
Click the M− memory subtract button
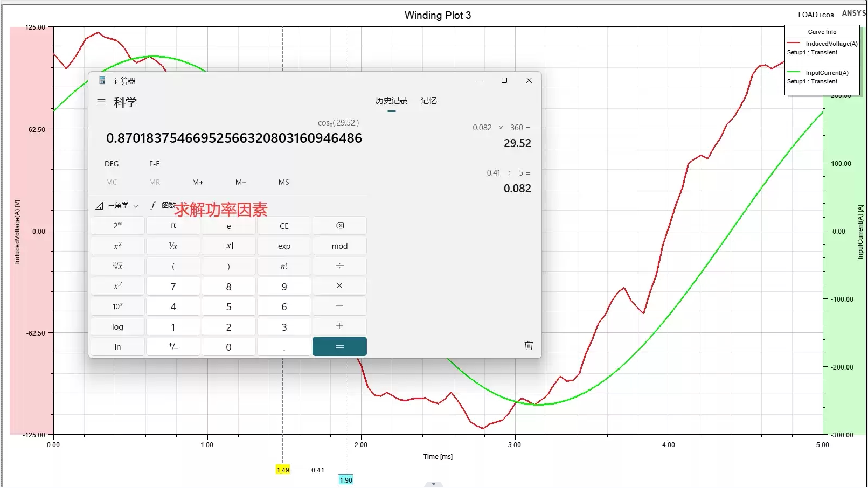[241, 182]
